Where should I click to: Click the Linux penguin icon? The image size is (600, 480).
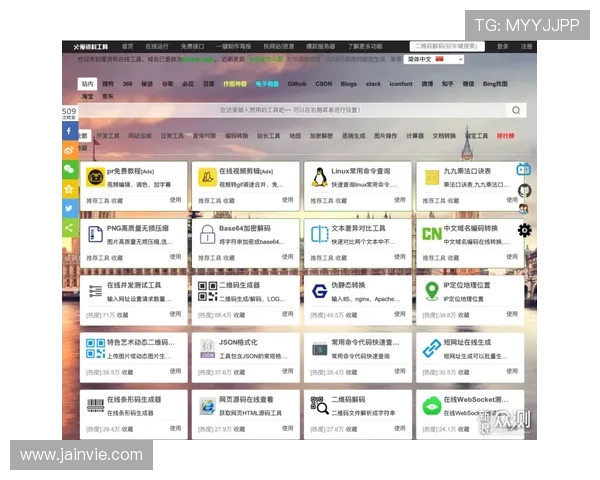coord(320,177)
